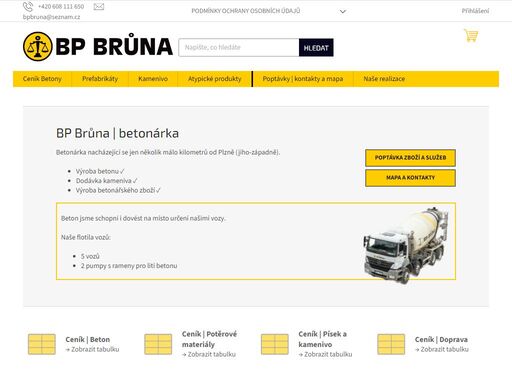
Task: Open Naše realizace menu item
Action: [384, 79]
